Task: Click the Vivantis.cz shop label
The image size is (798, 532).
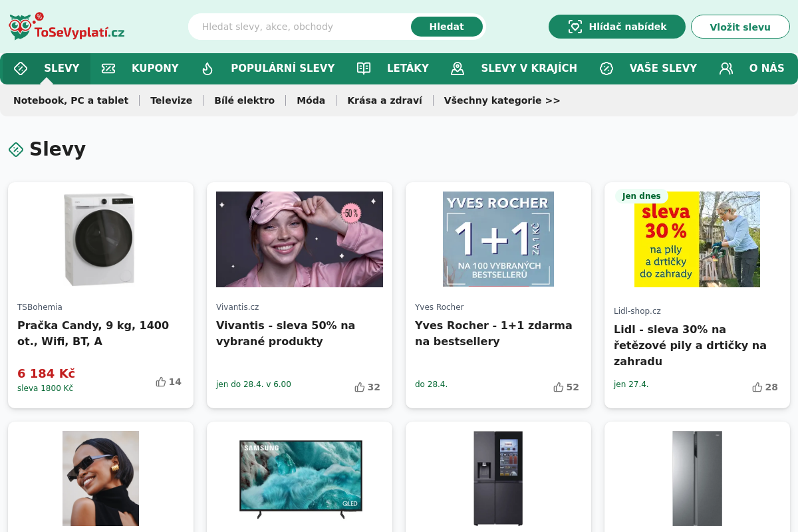Action: [237, 307]
